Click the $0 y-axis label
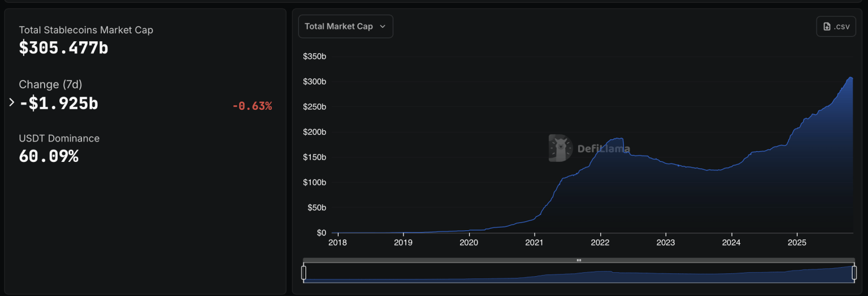Viewport: 868px width, 296px height. pyautogui.click(x=320, y=233)
